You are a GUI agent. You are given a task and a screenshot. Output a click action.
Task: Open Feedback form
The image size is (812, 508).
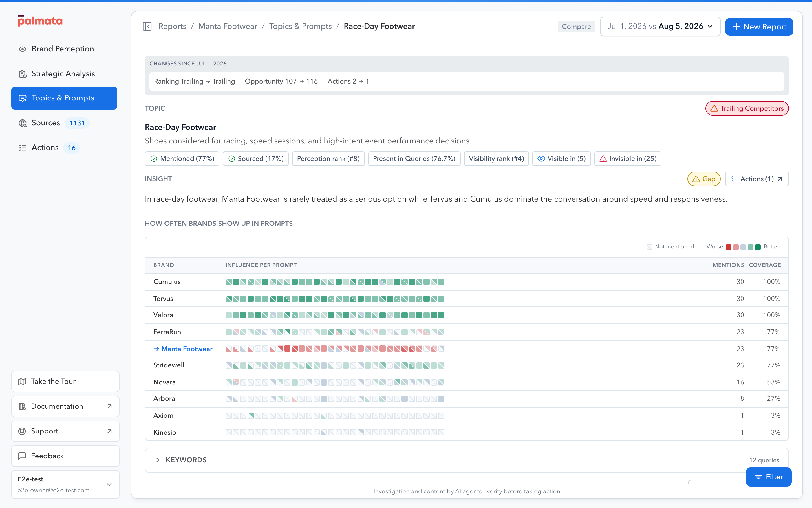[65, 456]
